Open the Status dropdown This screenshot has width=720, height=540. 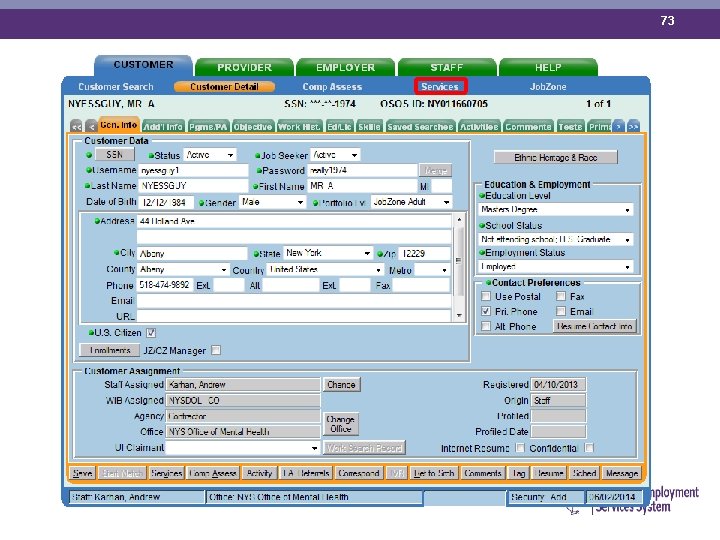(x=210, y=155)
